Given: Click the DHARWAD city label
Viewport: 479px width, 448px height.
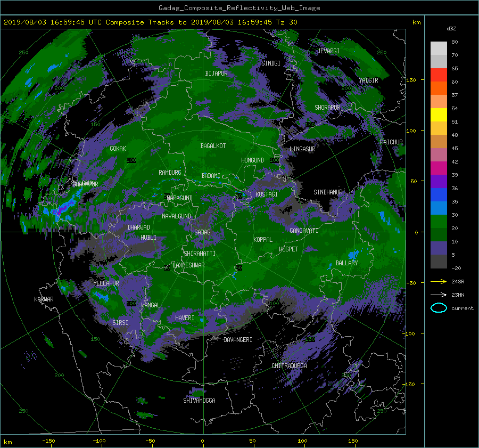Looking at the screenshot, I should pyautogui.click(x=138, y=227).
